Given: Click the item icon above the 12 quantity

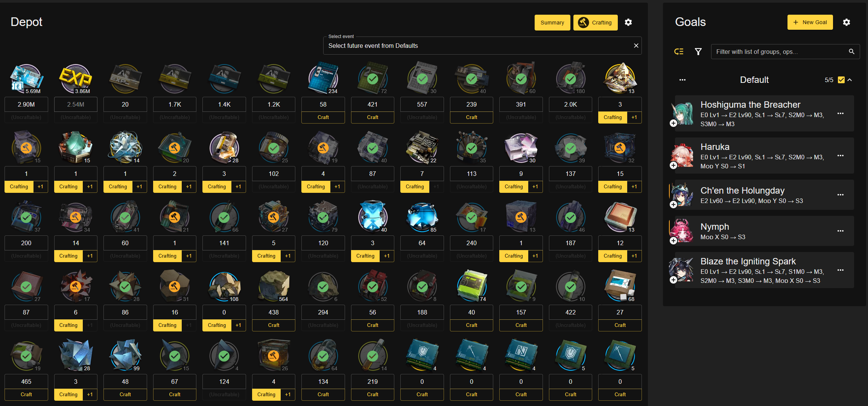Looking at the screenshot, I should 620,217.
